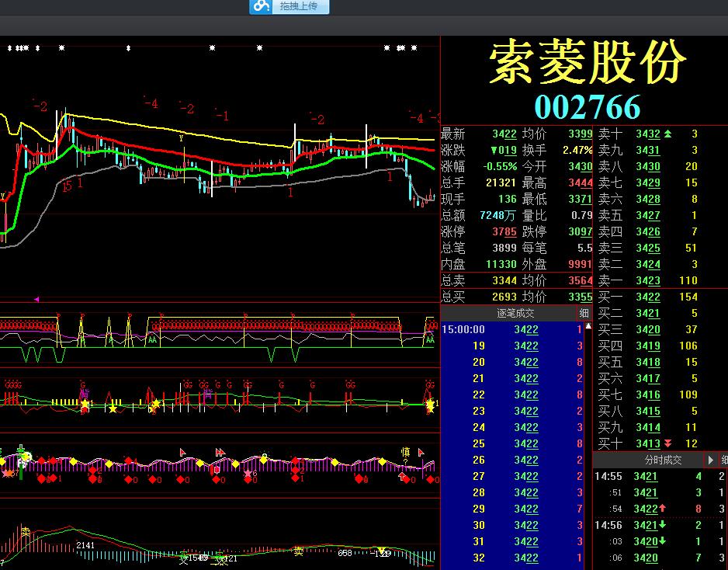Click the cloud drag-upload button at top
Image resolution: width=728 pixels, height=570 pixels.
tap(289, 6)
